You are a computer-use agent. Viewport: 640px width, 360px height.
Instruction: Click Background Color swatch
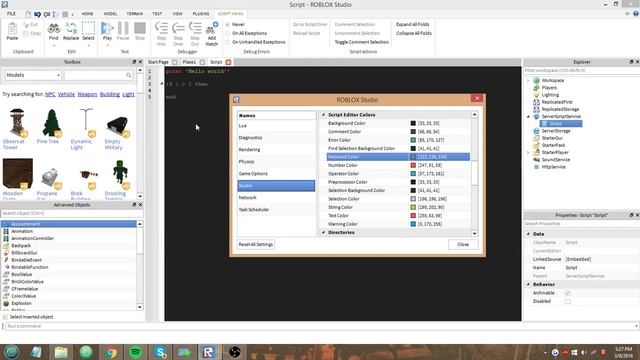tap(413, 123)
